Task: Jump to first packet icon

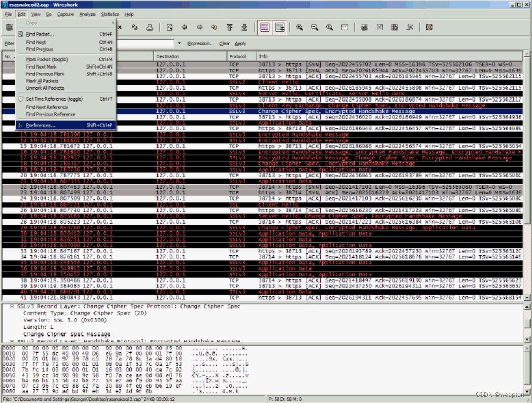Action: [x=230, y=27]
